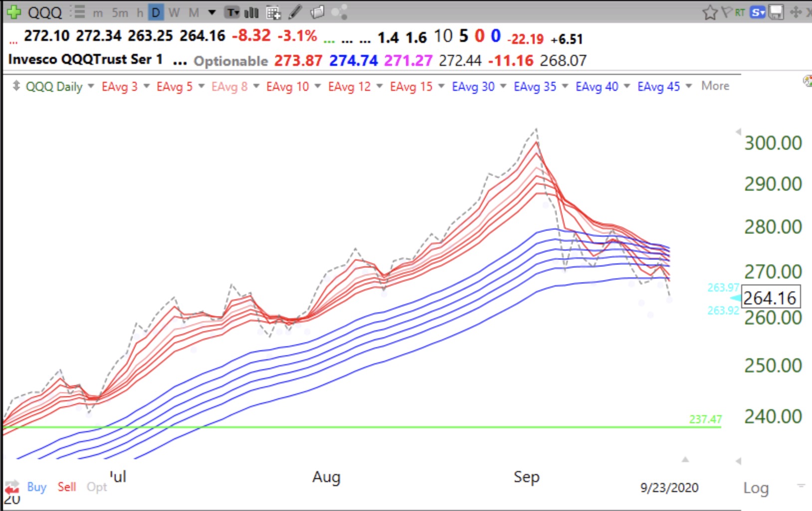
Task: Open the watchlist list icon beside QQQ
Action: [x=77, y=12]
